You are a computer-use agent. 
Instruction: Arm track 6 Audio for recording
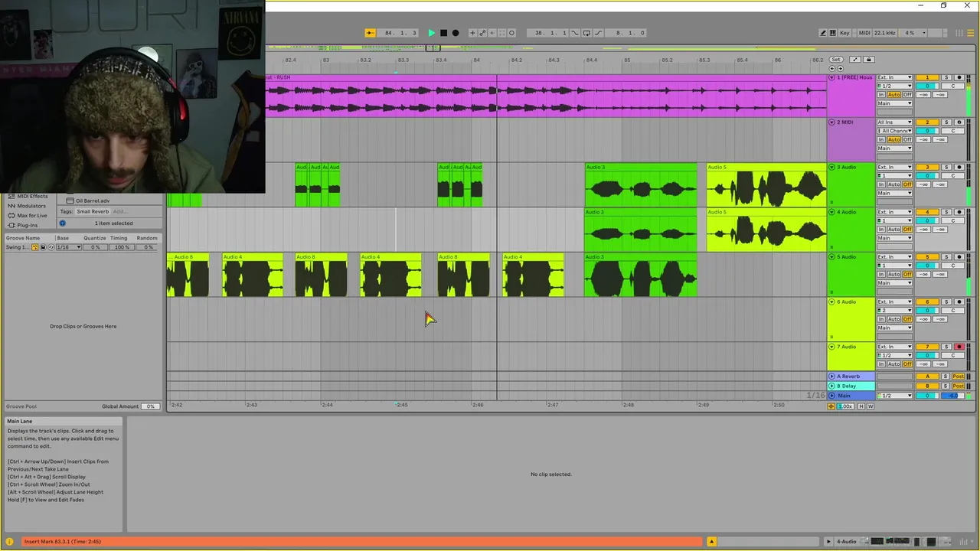click(959, 302)
